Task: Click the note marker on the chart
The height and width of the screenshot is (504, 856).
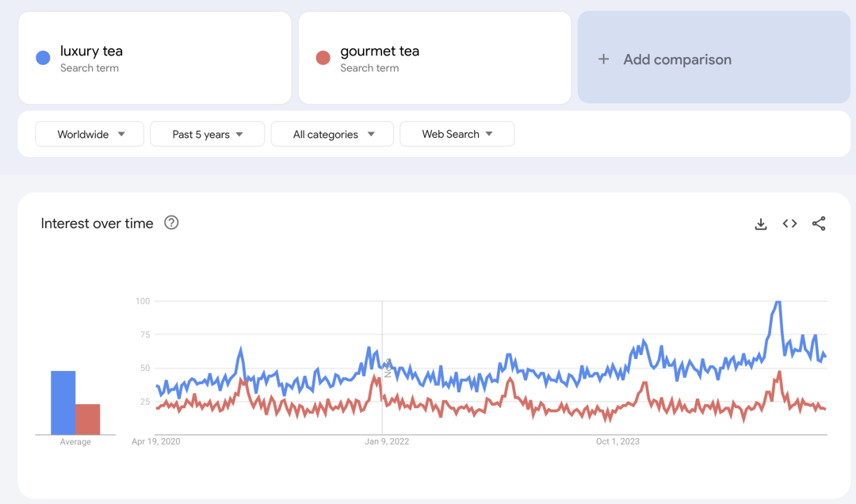Action: point(388,368)
